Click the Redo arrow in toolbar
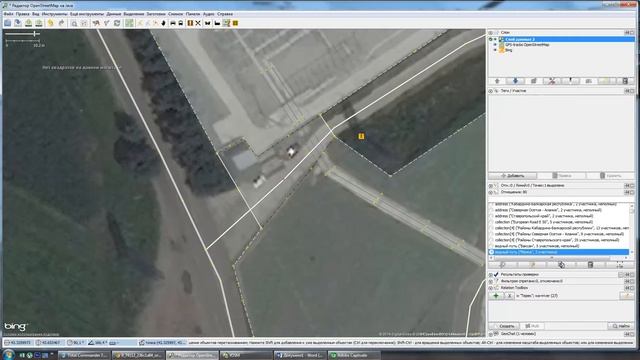The height and width of the screenshot is (360, 640). (x=61, y=23)
